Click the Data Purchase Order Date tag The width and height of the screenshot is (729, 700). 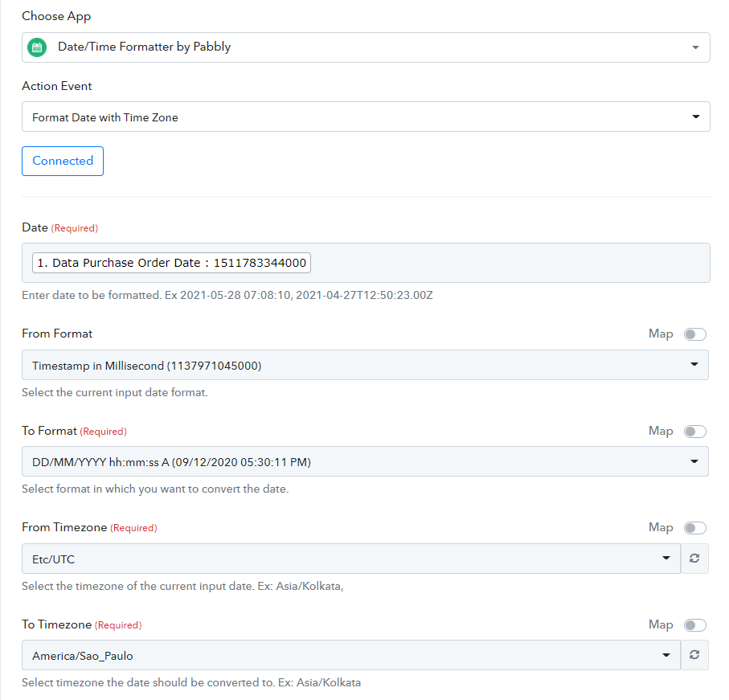pyautogui.click(x=170, y=264)
